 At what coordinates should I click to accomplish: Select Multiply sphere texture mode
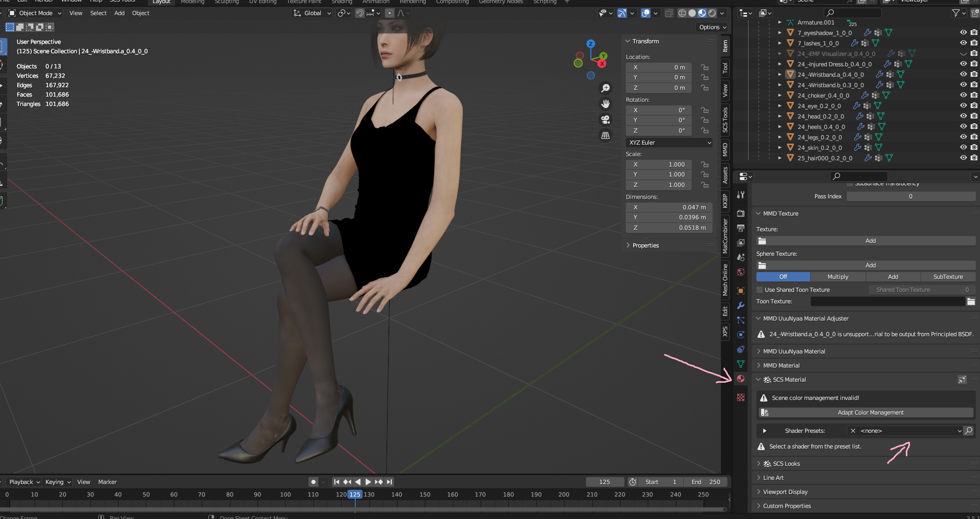[x=837, y=277]
